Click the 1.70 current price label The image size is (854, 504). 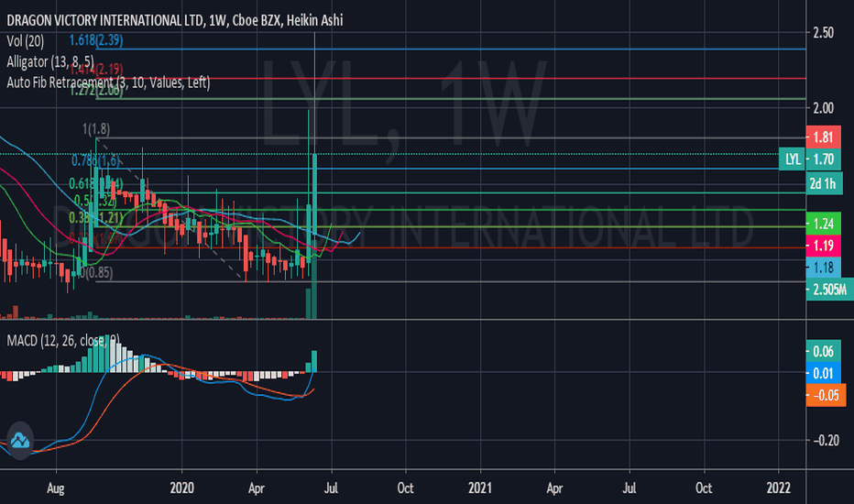[x=823, y=159]
